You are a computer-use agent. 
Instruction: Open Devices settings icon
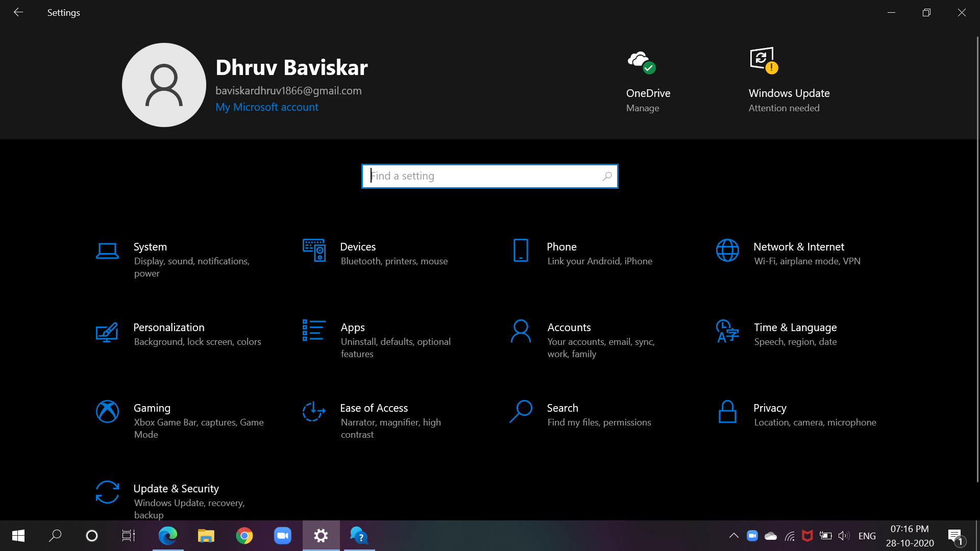coord(314,250)
